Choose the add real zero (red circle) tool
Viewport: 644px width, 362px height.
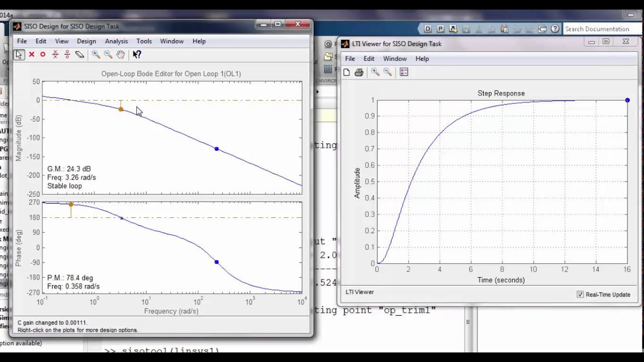tap(43, 54)
